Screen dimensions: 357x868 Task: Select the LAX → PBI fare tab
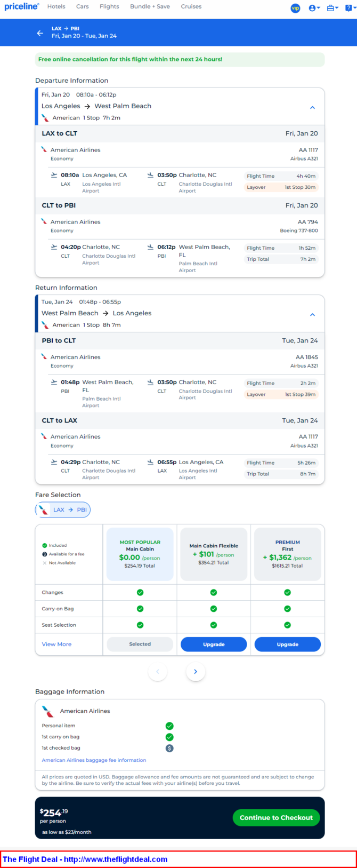coord(63,509)
